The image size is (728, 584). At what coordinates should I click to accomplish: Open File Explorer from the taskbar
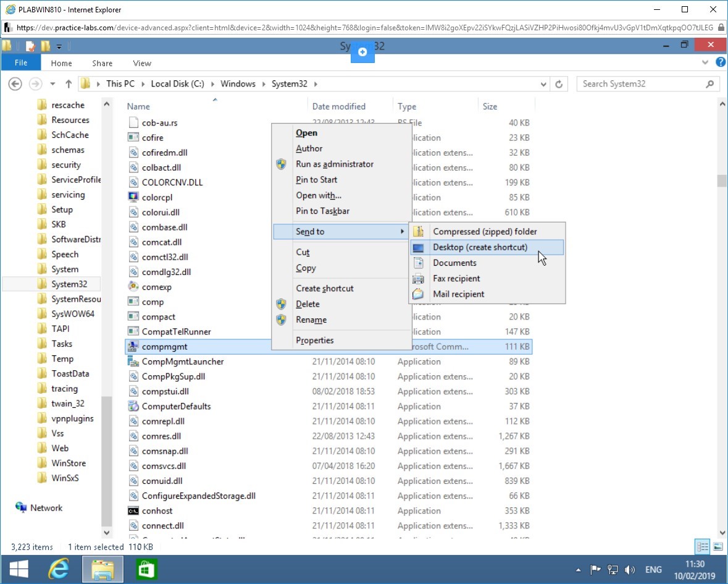[103, 569]
